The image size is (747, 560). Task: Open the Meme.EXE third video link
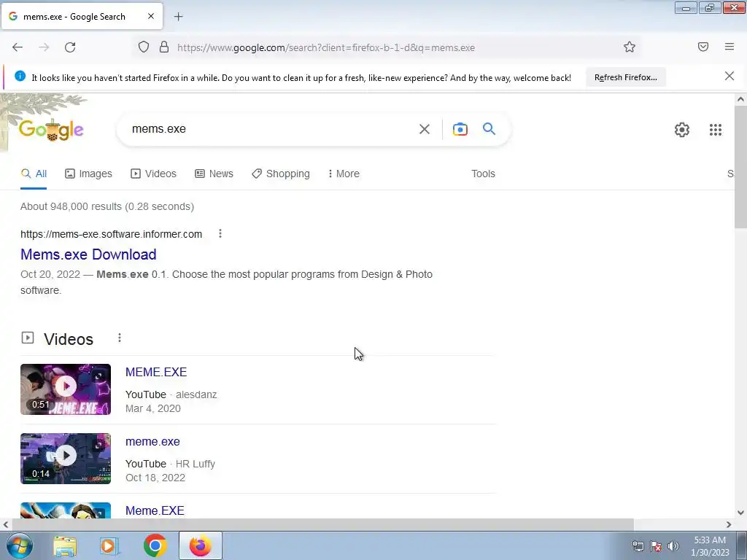click(x=155, y=510)
